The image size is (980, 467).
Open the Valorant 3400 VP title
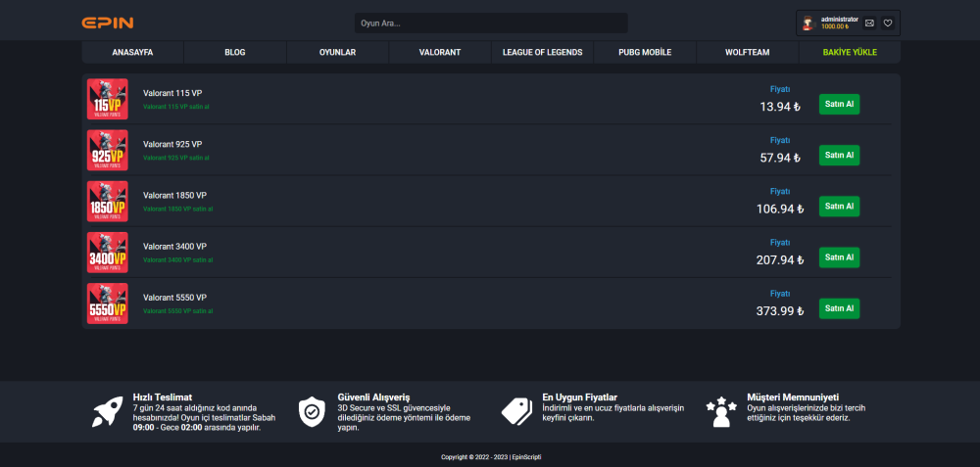click(175, 247)
